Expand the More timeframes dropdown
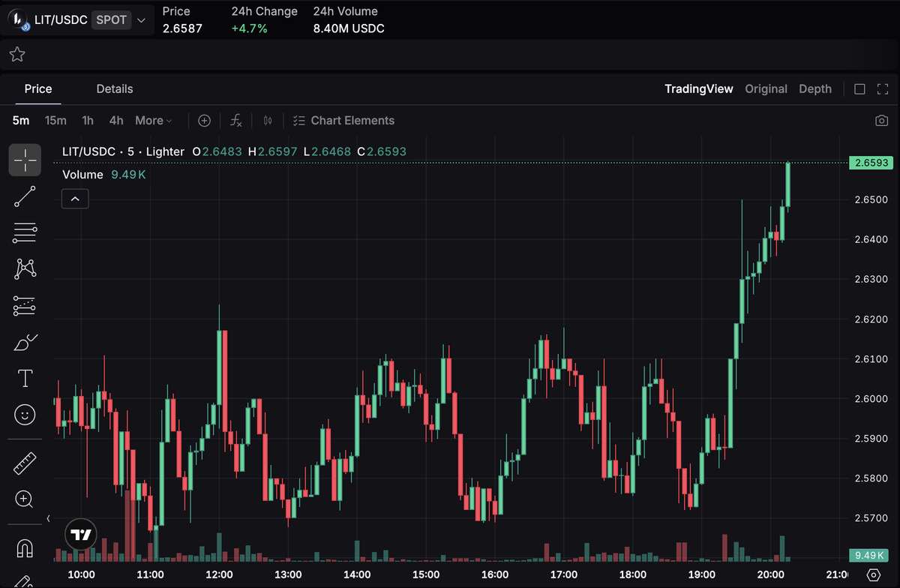The image size is (900, 588). coord(153,121)
